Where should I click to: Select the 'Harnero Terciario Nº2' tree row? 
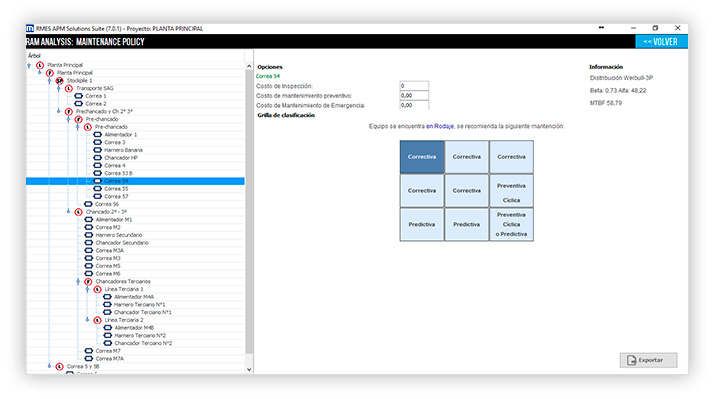pos(136,336)
